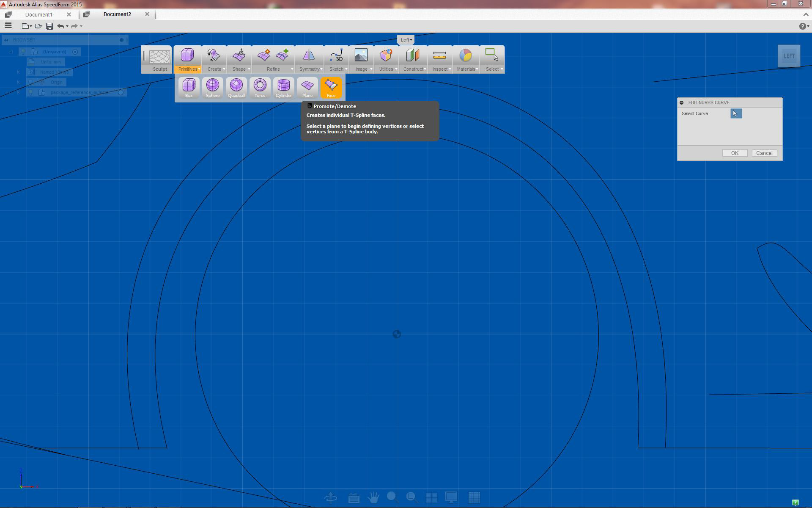Click OK in Edit NURBS Curve dialog
Viewport: 812px width, 508px height.
[735, 153]
